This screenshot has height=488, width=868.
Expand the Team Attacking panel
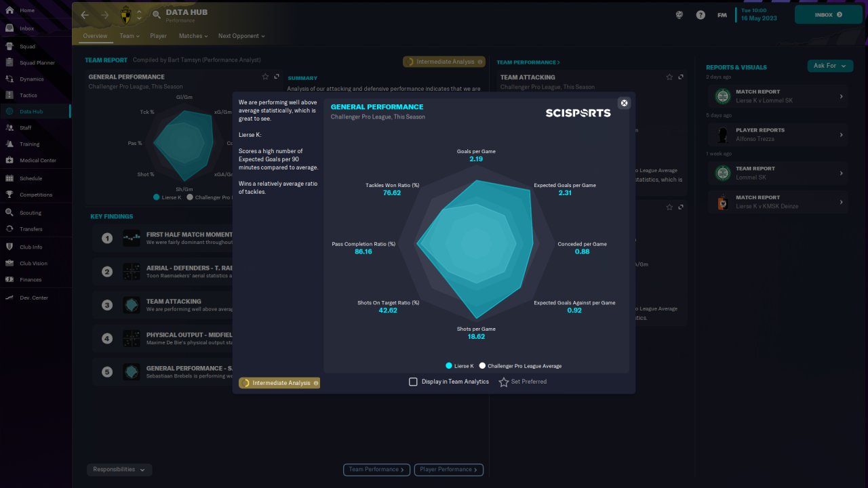[x=681, y=77]
